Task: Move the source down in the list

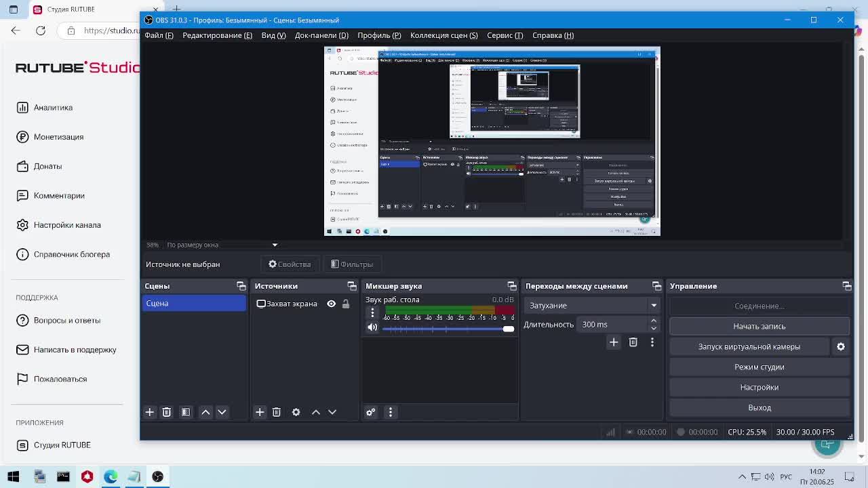Action: click(x=332, y=412)
